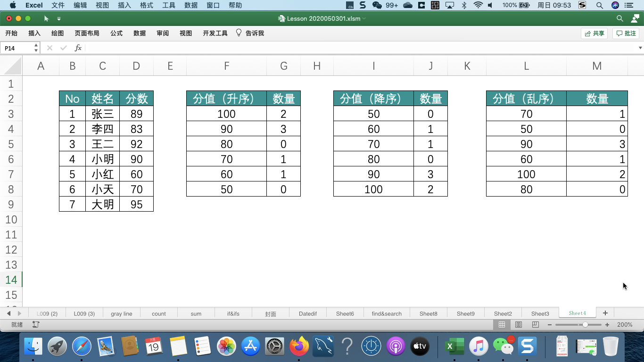Click the formula bar cancel X icon
Viewport: 644px width, 362px height.
(x=50, y=48)
